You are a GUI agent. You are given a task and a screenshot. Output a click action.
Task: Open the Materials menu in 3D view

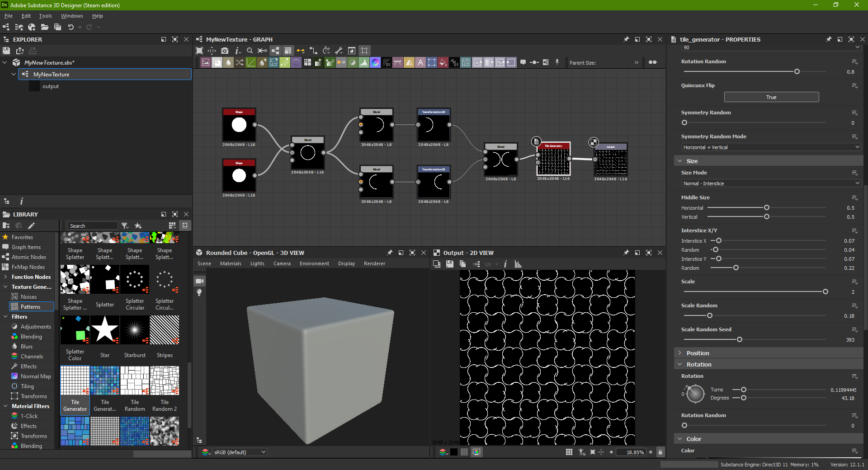tap(231, 263)
